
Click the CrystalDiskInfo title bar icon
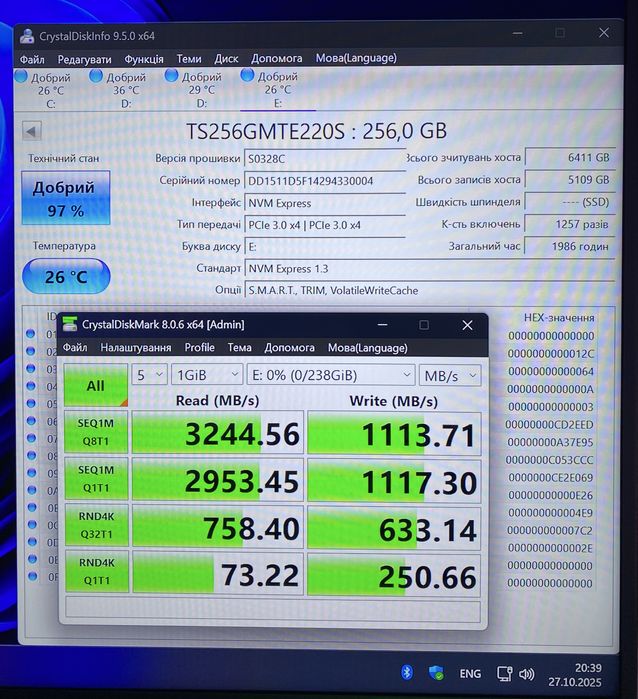27,36
